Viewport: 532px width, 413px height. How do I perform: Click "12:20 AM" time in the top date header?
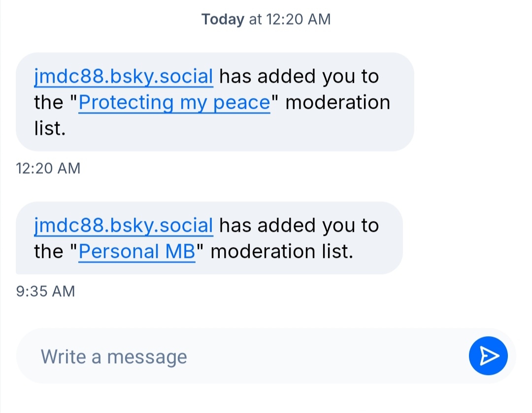pos(298,20)
